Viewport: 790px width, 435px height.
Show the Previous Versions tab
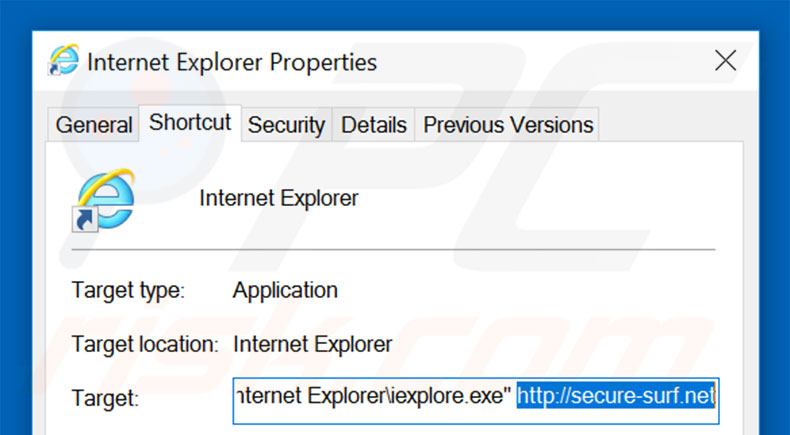coord(508,125)
